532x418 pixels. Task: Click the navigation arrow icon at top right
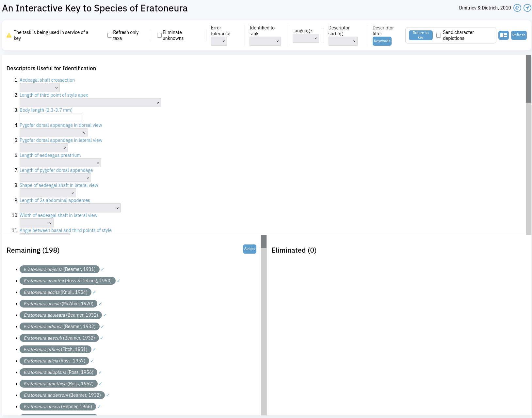tap(527, 8)
